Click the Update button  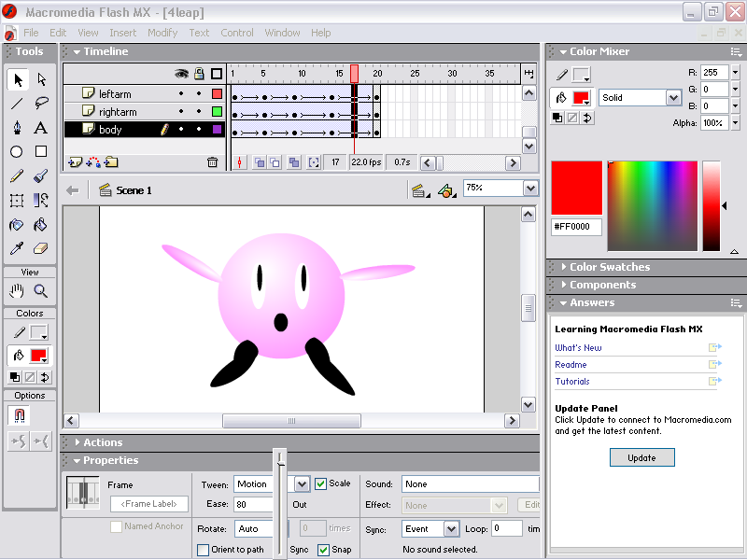click(x=641, y=457)
